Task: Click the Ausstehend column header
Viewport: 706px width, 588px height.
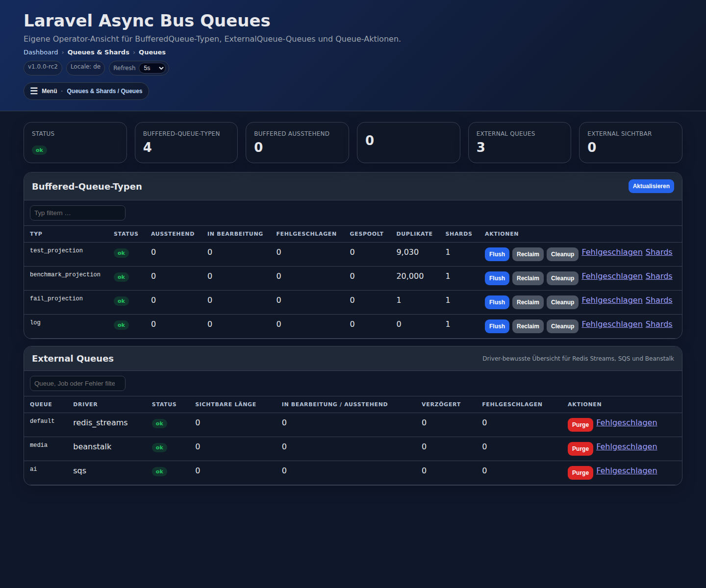Action: (x=173, y=234)
